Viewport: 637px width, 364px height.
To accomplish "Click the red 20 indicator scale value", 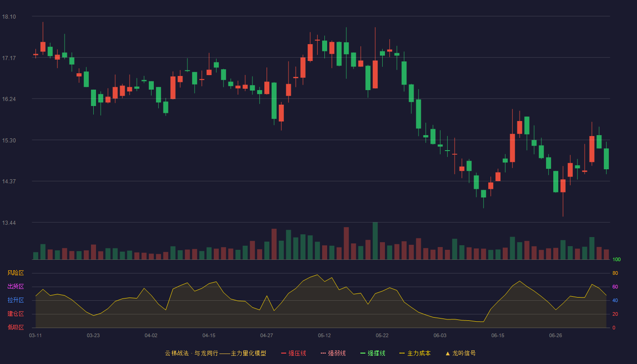I will click(615, 314).
